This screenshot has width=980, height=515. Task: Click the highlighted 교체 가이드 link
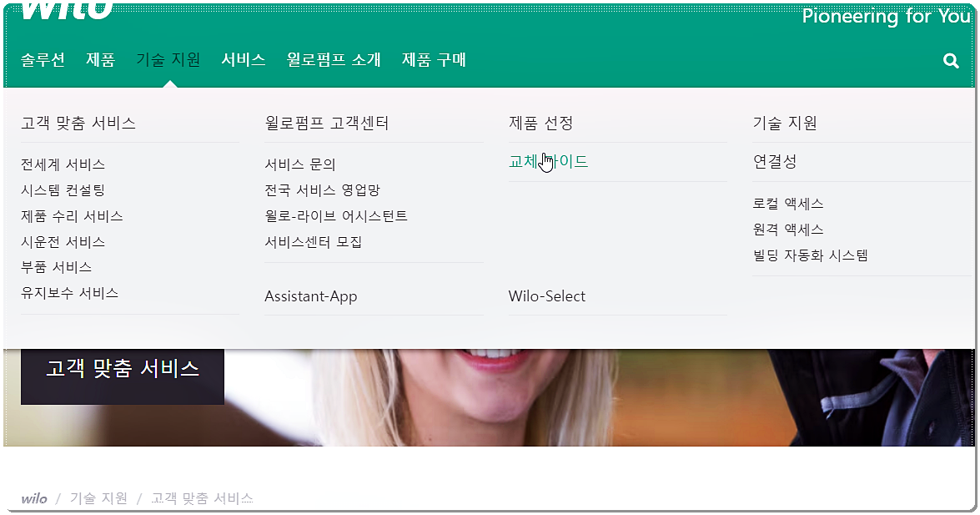point(550,162)
